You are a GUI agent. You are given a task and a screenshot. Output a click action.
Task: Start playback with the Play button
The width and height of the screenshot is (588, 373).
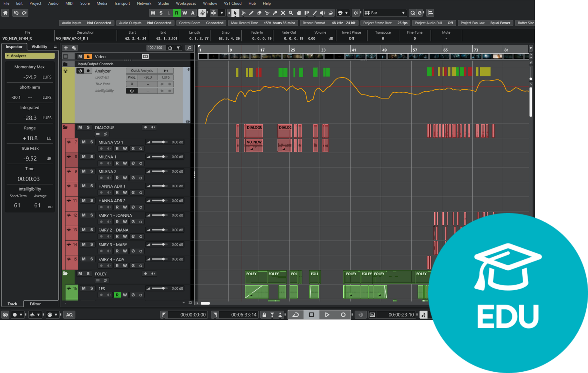click(327, 315)
